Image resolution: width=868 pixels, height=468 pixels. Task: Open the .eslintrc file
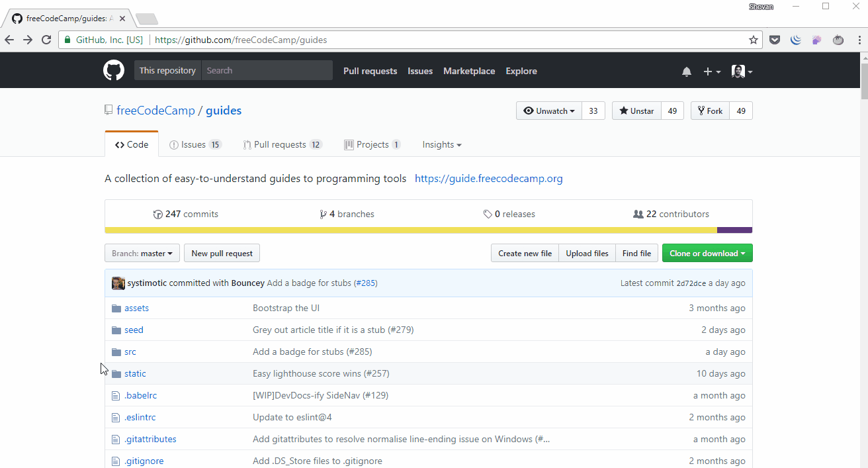click(140, 417)
